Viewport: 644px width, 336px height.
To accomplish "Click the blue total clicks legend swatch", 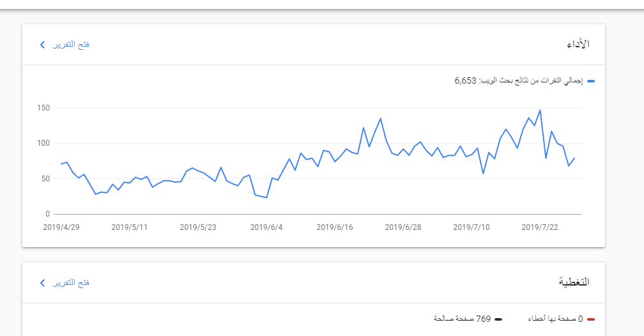I will click(x=591, y=81).
